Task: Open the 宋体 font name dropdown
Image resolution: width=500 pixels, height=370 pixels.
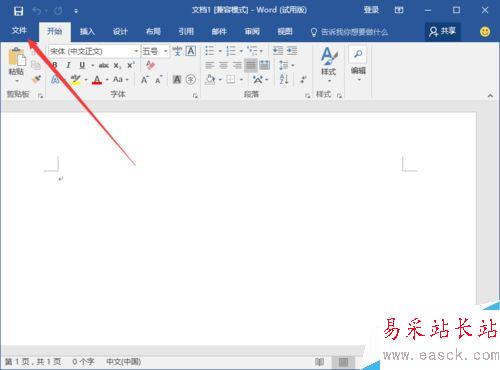Action: (136, 51)
